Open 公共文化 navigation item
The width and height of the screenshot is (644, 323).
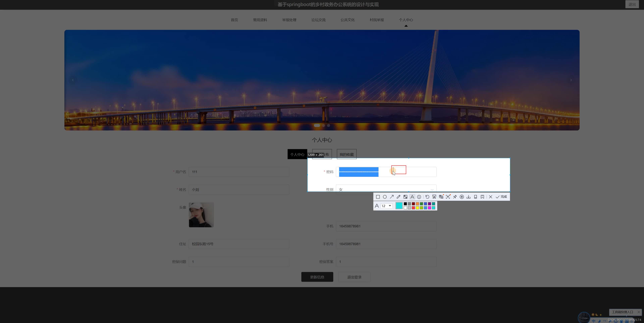point(347,20)
